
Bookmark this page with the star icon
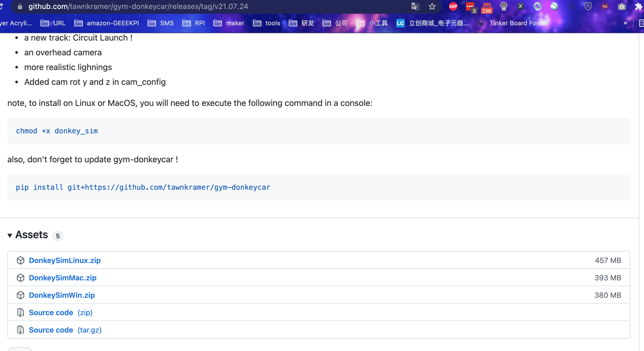[432, 6]
